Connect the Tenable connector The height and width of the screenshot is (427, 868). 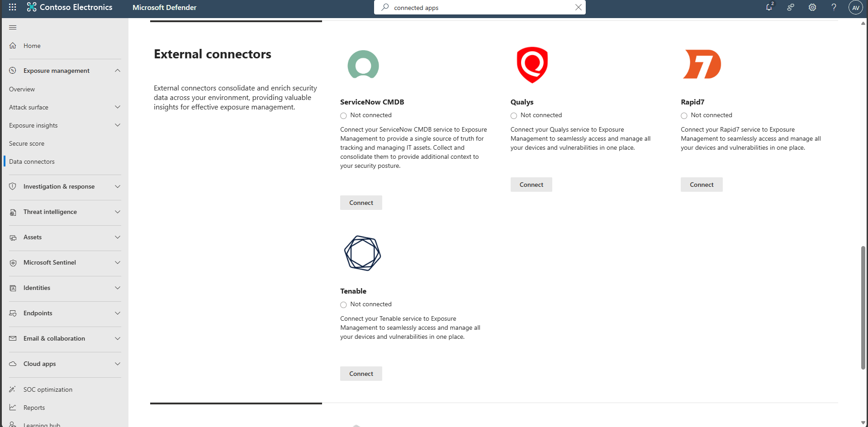[x=361, y=374]
